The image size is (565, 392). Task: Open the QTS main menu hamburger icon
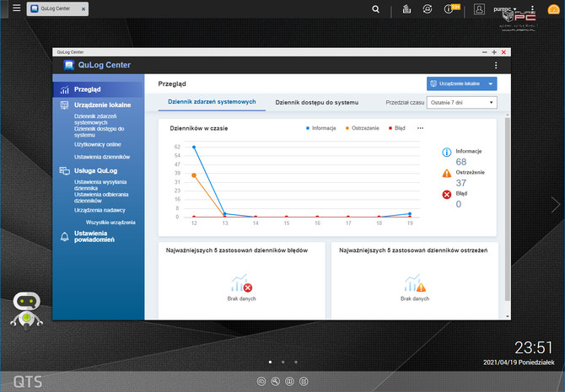(x=17, y=8)
